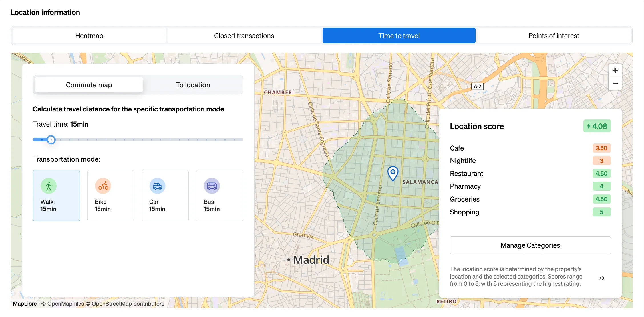Click the orange bicycle icon
This screenshot has width=644, height=317.
tap(103, 186)
